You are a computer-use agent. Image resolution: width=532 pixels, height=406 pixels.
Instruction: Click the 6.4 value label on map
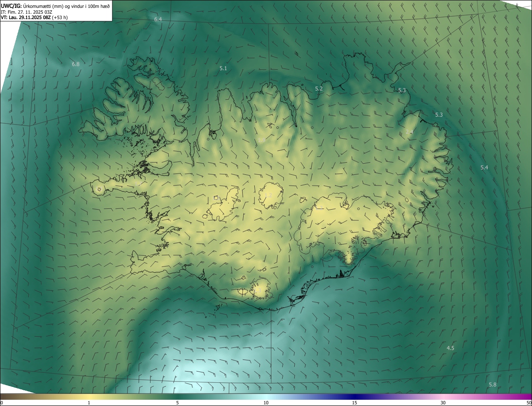click(158, 20)
